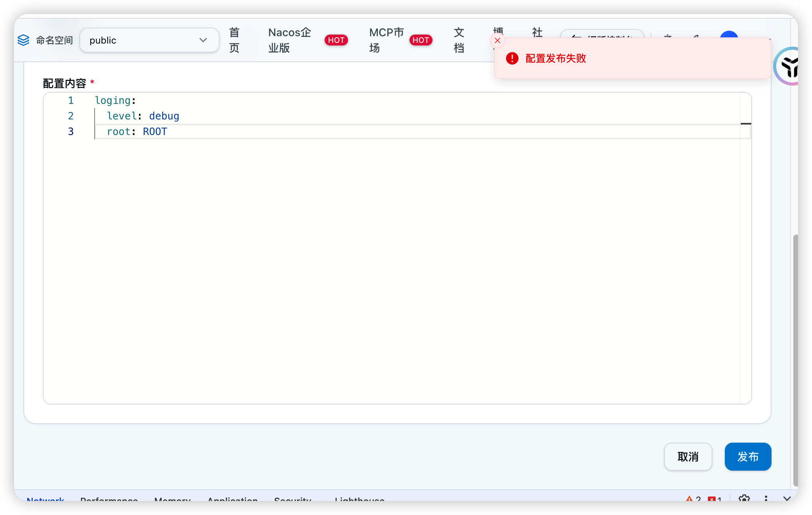
Task: Click line 2 'level: debug' in editor
Action: click(143, 116)
